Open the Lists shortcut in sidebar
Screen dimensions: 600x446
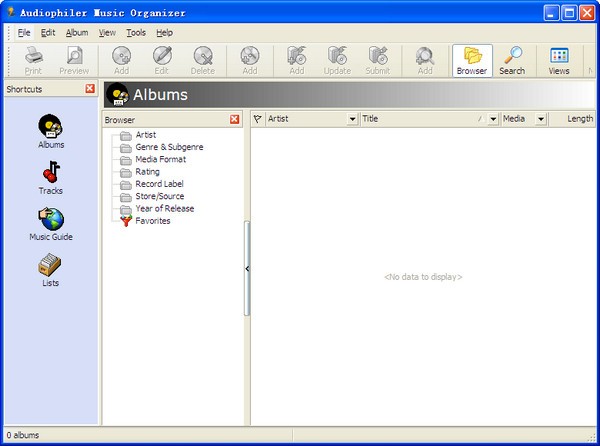click(50, 270)
